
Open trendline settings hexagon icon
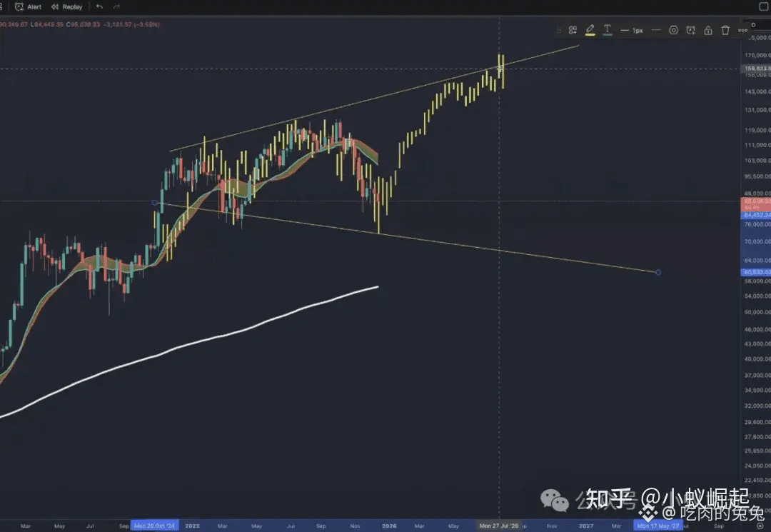(674, 31)
